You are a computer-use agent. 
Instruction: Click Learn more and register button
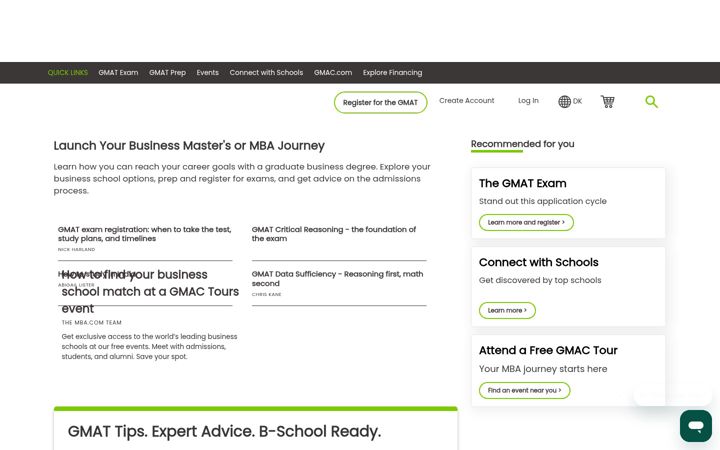point(526,222)
